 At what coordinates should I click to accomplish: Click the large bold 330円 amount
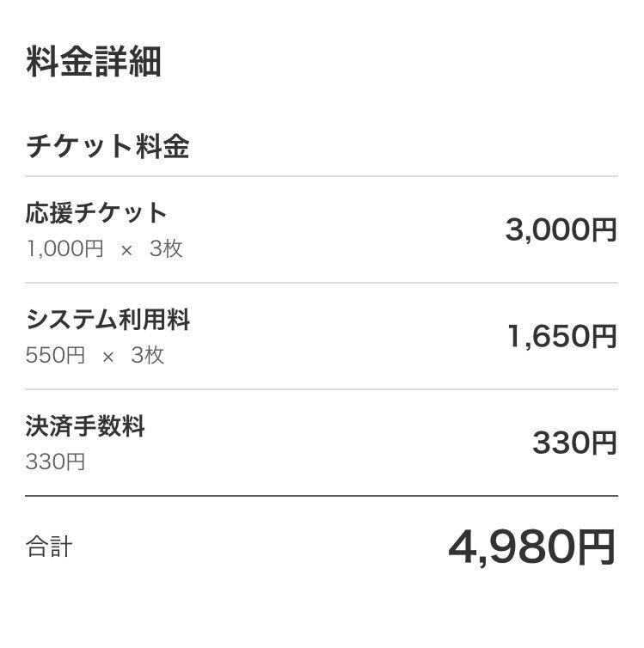(x=574, y=443)
